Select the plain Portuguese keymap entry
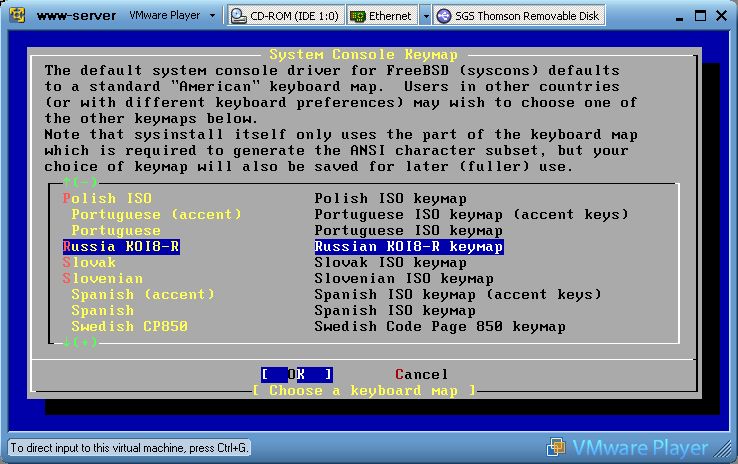Viewport: 738px width, 464px height. coord(116,231)
